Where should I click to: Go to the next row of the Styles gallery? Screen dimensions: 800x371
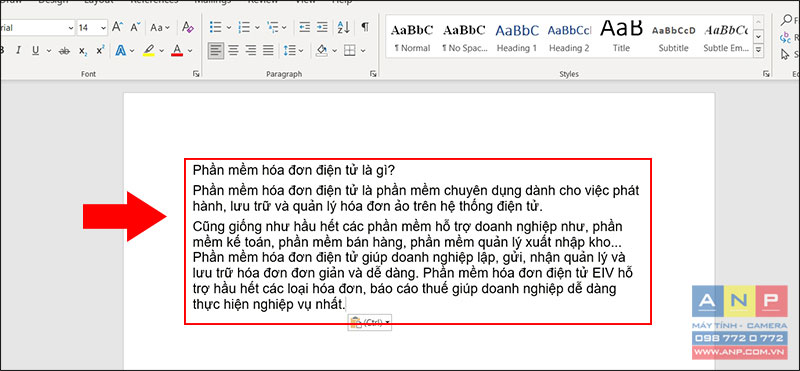pos(758,37)
